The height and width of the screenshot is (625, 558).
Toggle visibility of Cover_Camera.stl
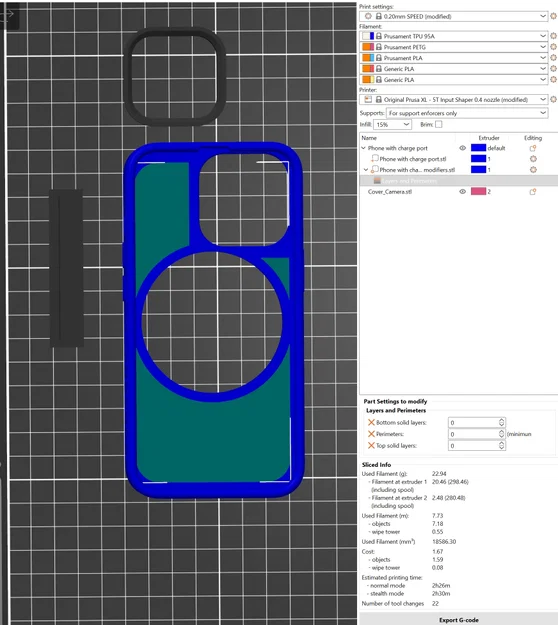tap(462, 192)
